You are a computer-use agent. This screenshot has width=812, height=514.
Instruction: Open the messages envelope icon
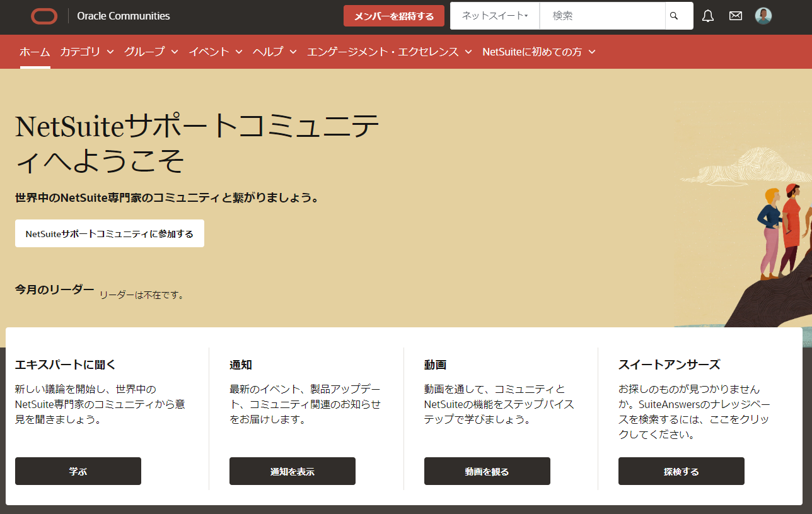(x=736, y=16)
